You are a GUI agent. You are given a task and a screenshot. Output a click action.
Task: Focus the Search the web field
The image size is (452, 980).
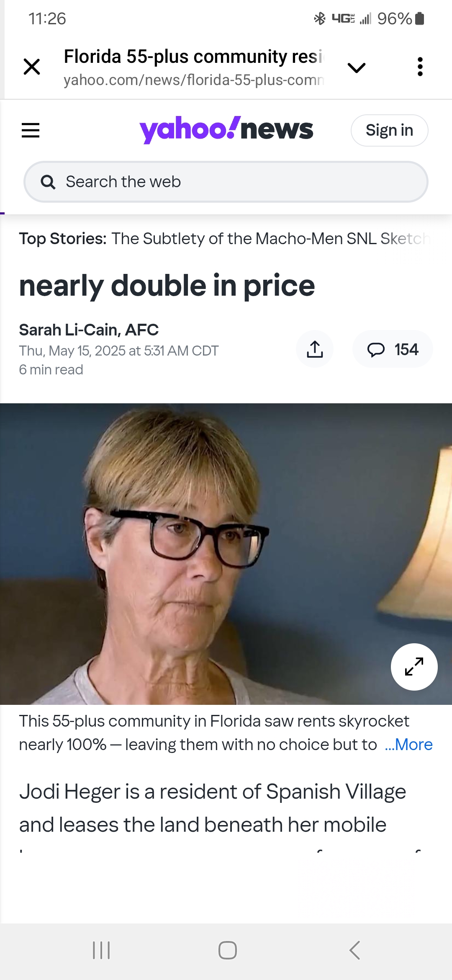[x=226, y=182]
